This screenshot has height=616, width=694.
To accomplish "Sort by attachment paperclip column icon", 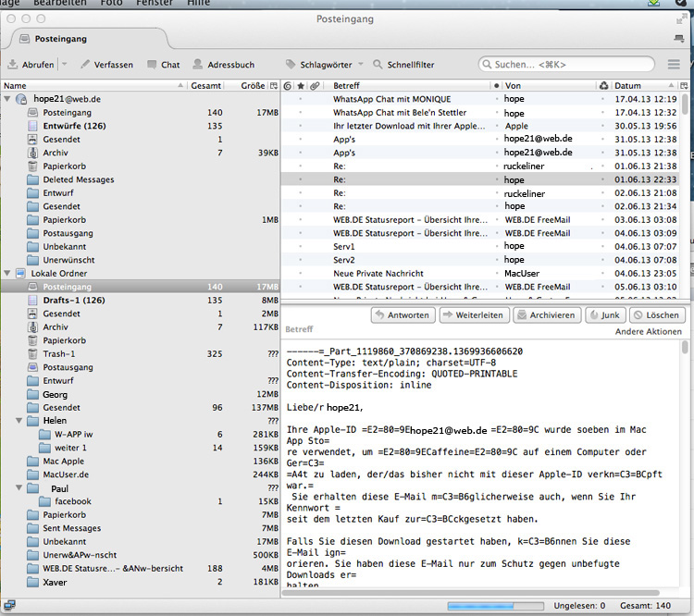I will tap(316, 86).
